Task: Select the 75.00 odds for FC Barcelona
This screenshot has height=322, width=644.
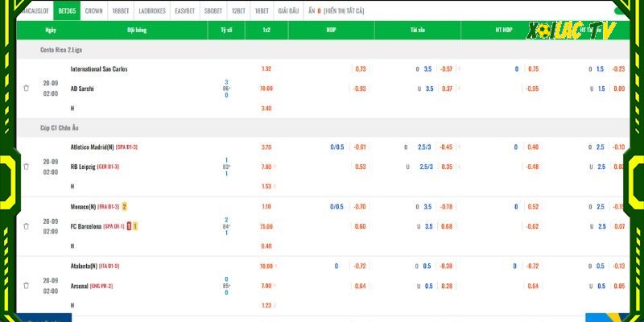Action: [266, 226]
